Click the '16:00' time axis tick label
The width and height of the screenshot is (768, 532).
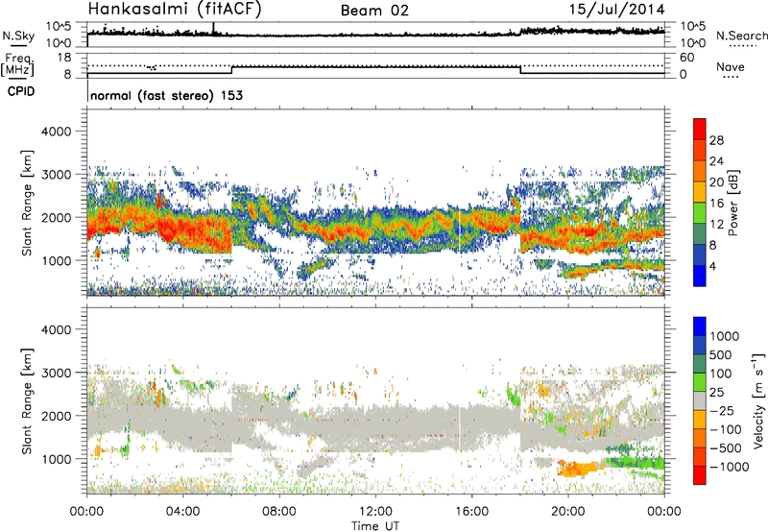[x=471, y=512]
